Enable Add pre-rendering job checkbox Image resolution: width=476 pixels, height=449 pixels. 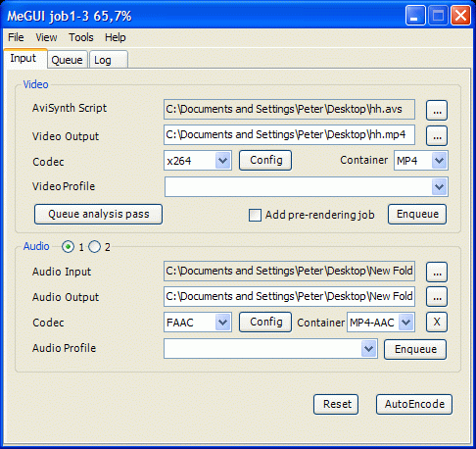(x=255, y=215)
